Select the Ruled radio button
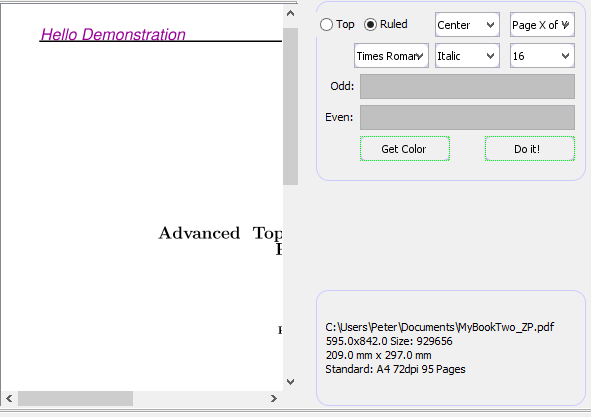 pos(371,25)
